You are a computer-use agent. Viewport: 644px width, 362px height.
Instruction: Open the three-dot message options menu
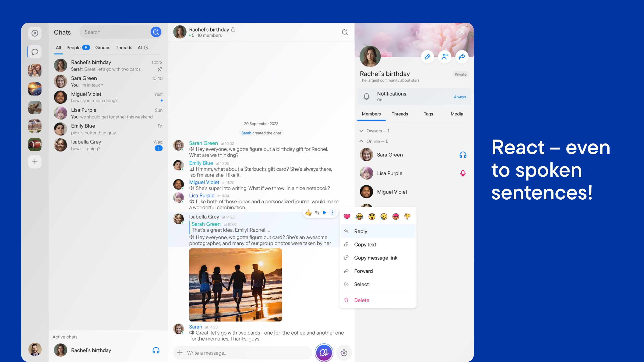pos(333,213)
